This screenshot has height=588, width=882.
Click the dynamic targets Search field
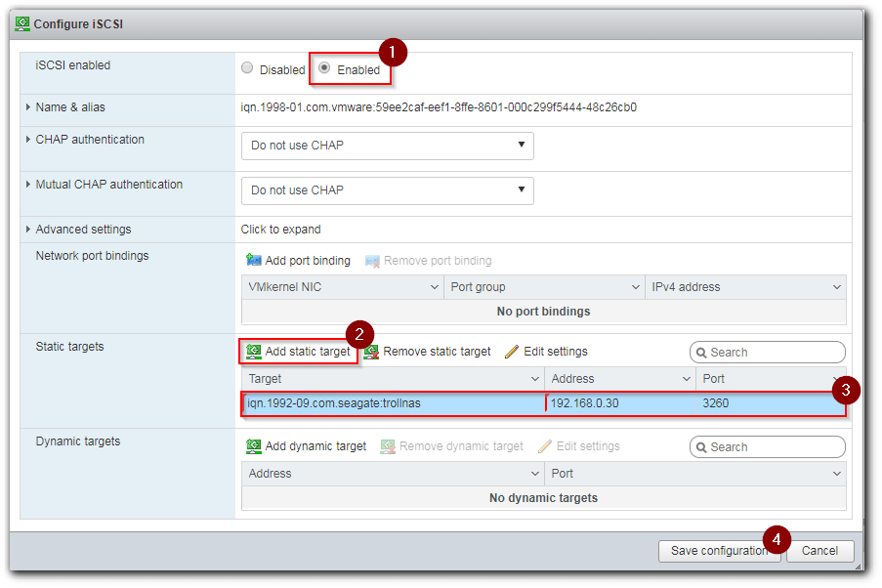(768, 446)
